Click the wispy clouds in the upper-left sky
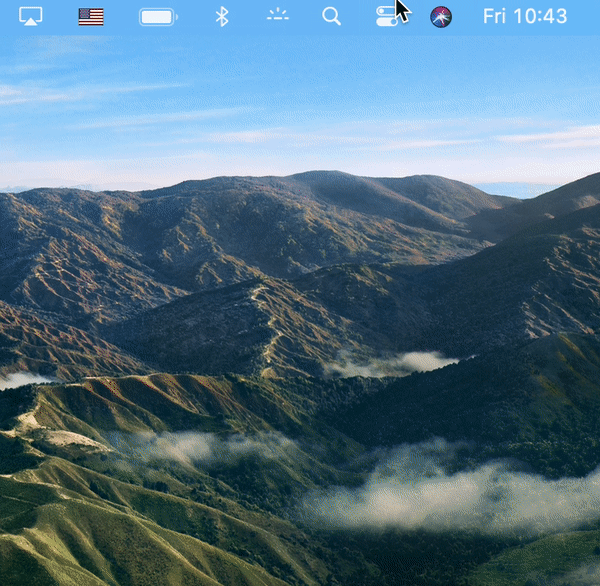Screen dimensions: 600x586 click(x=60, y=95)
